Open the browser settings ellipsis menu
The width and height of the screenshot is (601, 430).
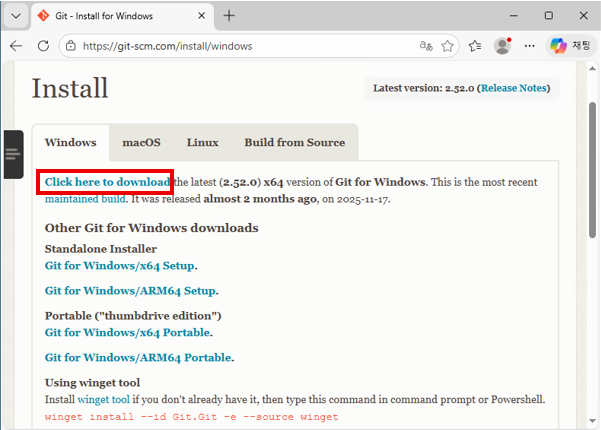pos(530,46)
